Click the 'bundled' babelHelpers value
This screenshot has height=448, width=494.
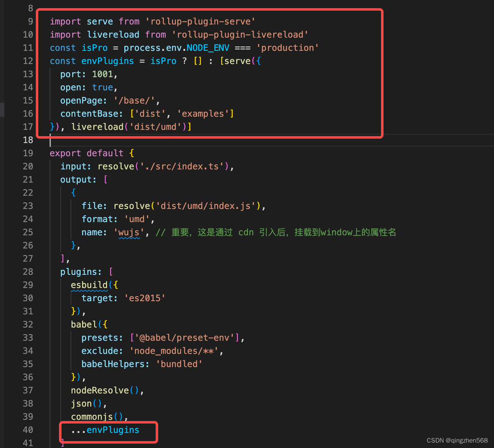(x=179, y=364)
